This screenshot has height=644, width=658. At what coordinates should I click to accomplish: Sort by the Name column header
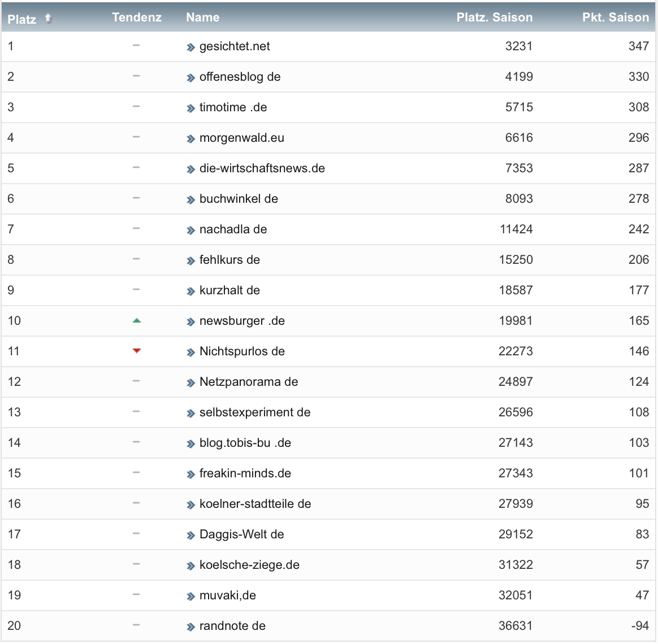tap(203, 17)
